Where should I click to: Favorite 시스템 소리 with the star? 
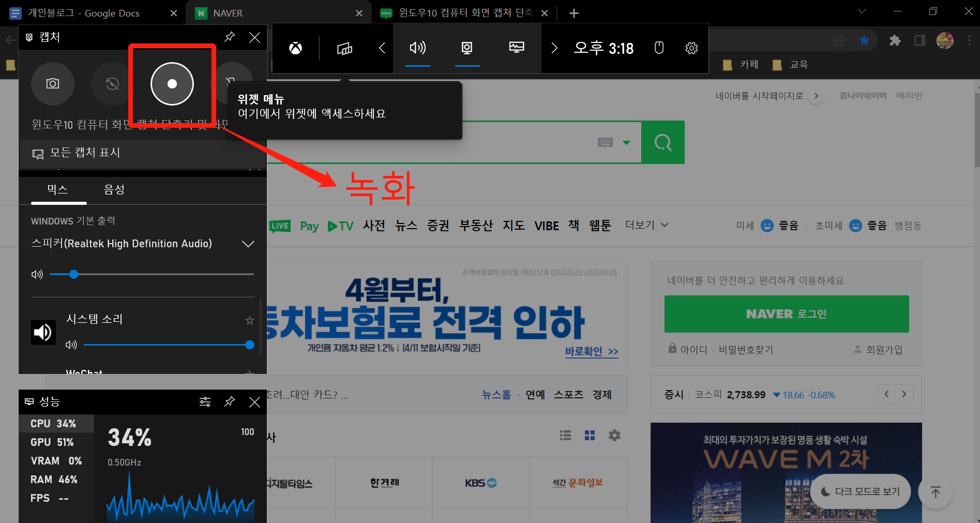(x=250, y=320)
